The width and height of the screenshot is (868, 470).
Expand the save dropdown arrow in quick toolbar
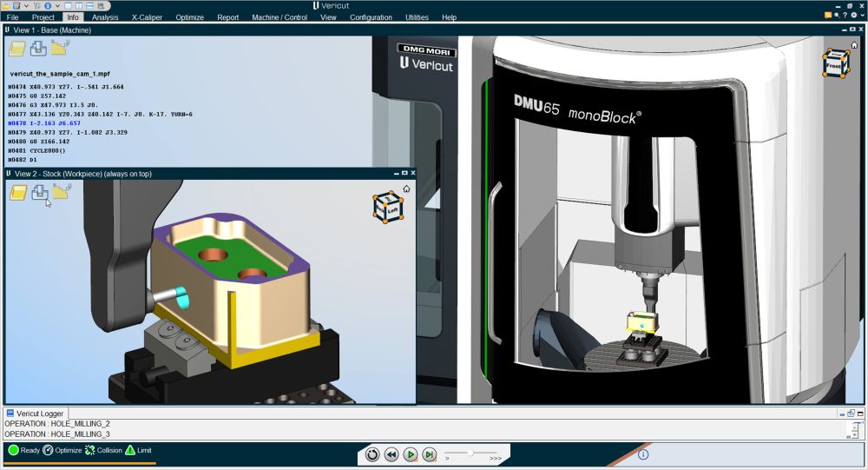pyautogui.click(x=26, y=5)
